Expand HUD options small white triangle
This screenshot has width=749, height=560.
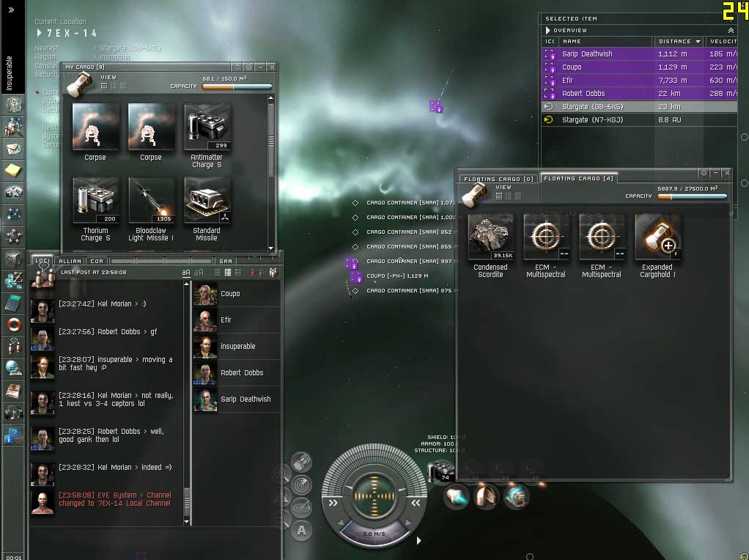click(418, 540)
